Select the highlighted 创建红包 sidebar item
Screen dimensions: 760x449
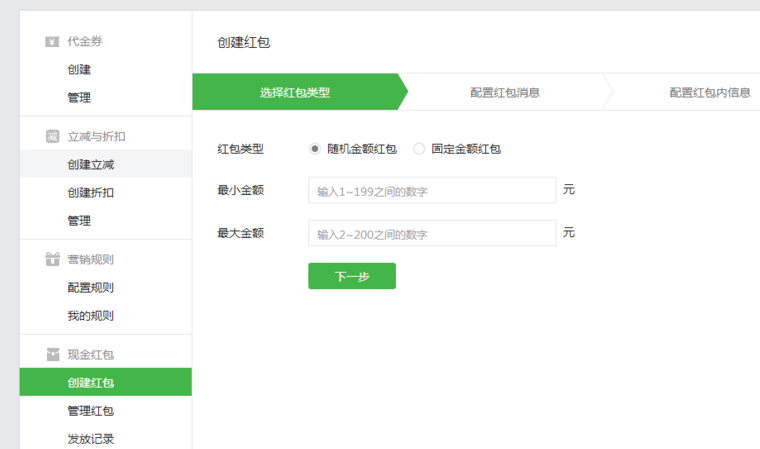click(106, 382)
